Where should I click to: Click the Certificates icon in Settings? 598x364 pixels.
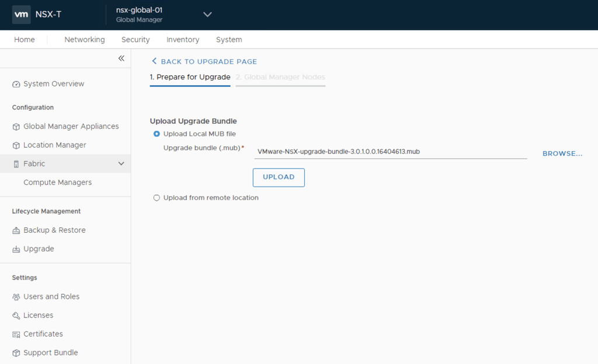click(x=16, y=334)
